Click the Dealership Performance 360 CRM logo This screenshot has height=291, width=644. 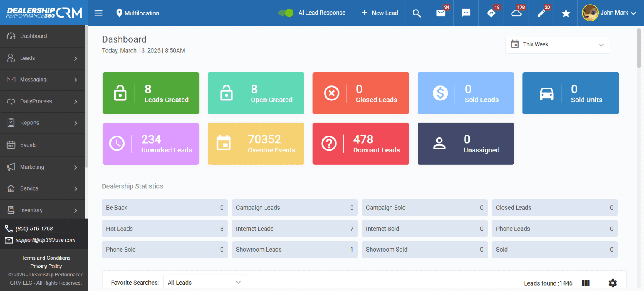44,13
